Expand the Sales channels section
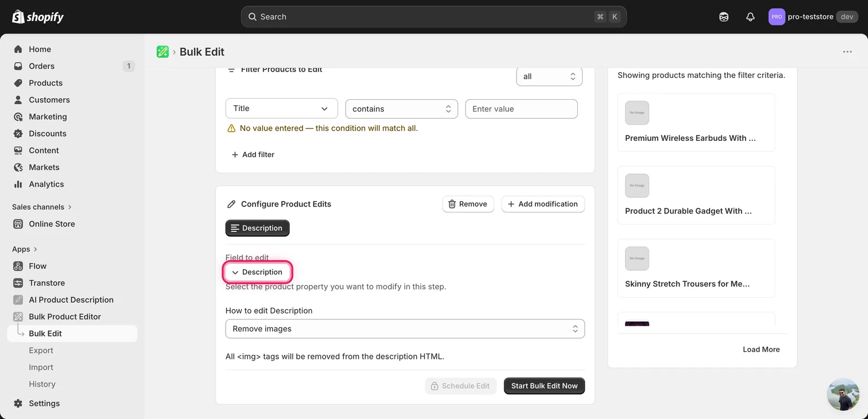 42,207
